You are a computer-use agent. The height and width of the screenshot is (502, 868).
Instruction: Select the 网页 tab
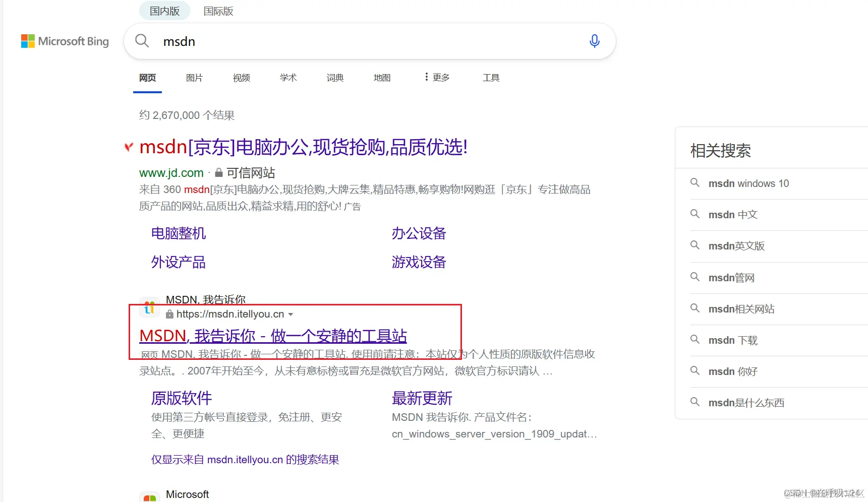pos(148,78)
